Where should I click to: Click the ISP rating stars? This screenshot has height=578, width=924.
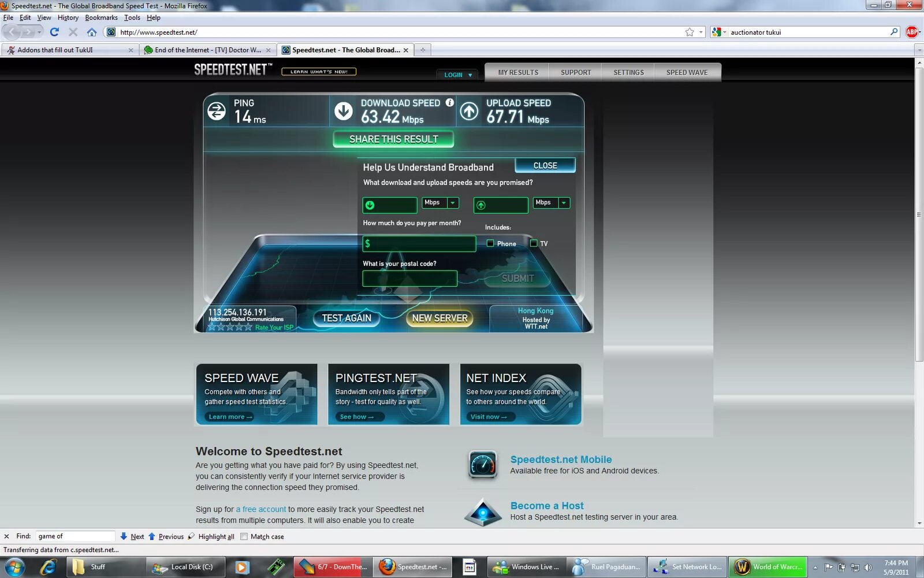click(230, 327)
